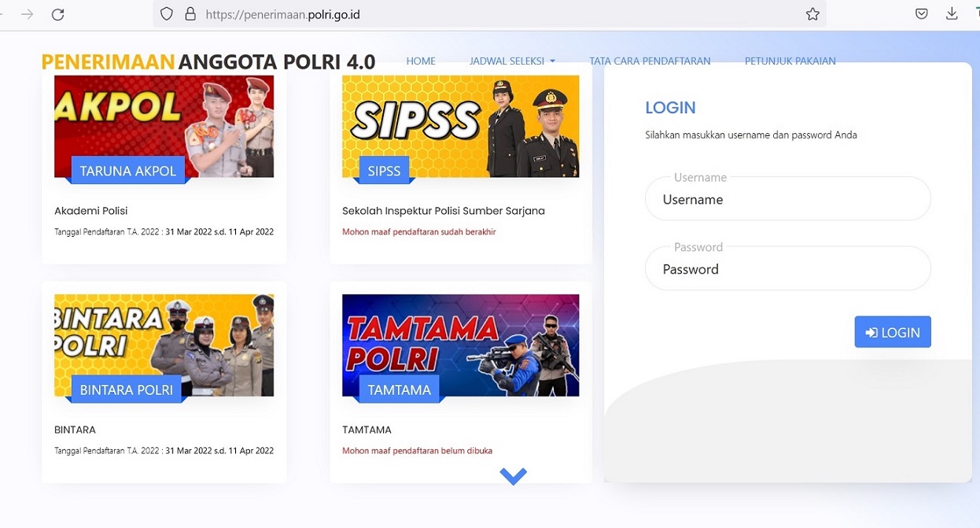Open the browser downloads arrow icon
980x528 pixels.
point(952,14)
